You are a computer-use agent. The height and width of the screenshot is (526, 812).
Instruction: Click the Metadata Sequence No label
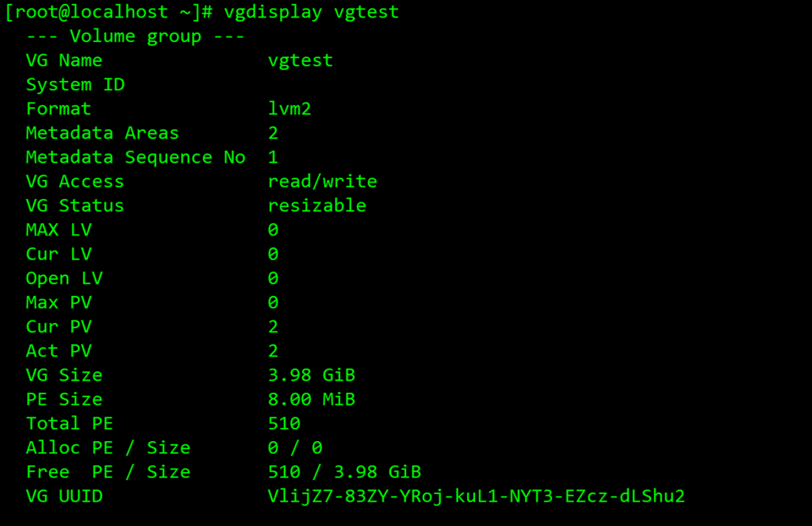coord(136,157)
